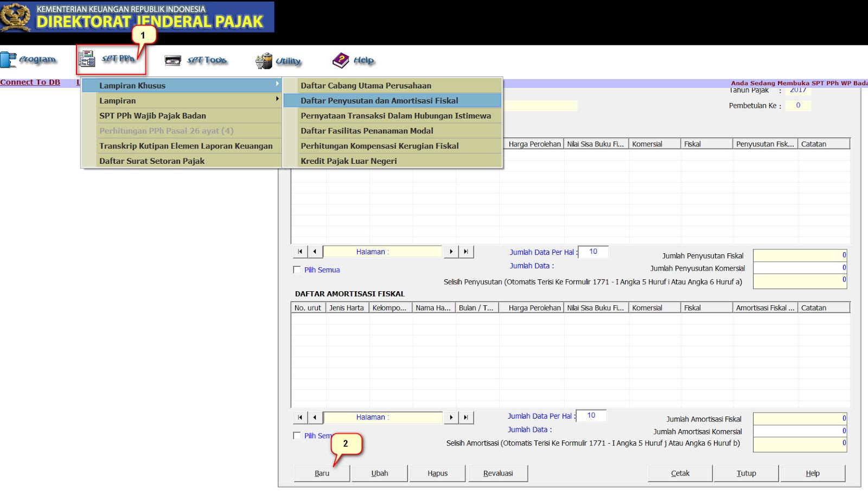Click the Halaman field under penyusutan list

pos(382,252)
